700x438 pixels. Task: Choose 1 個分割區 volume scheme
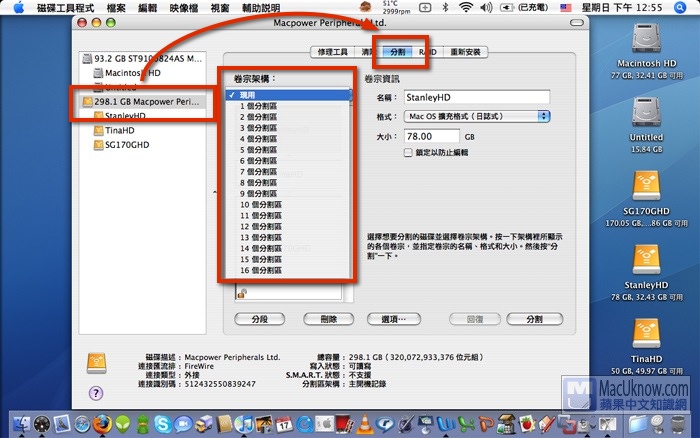[x=288, y=106]
